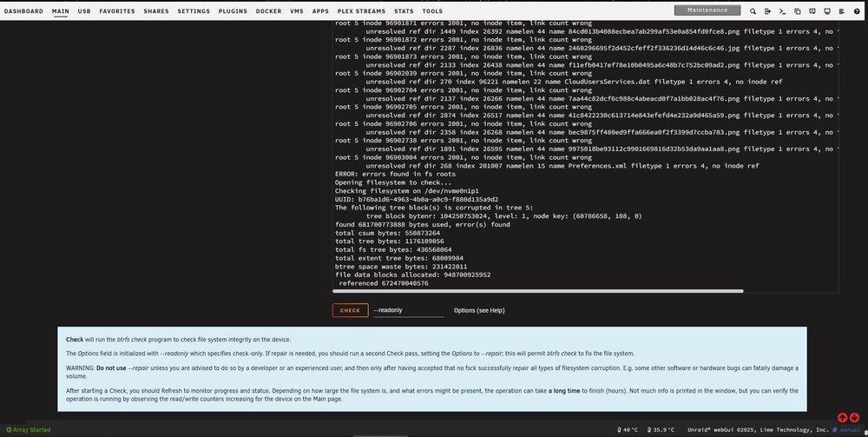Click the Maintenance mode button
The width and height of the screenshot is (868, 437).
click(707, 10)
